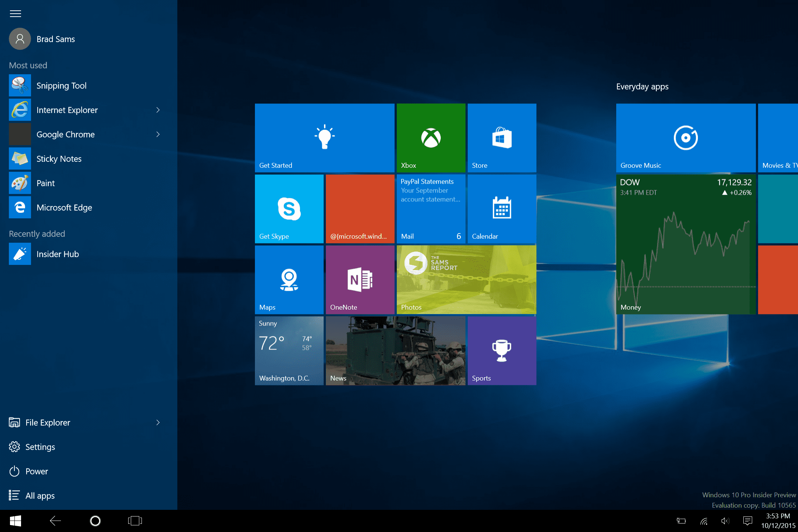798x532 pixels.
Task: Open the Calendar tile
Action: (502, 209)
